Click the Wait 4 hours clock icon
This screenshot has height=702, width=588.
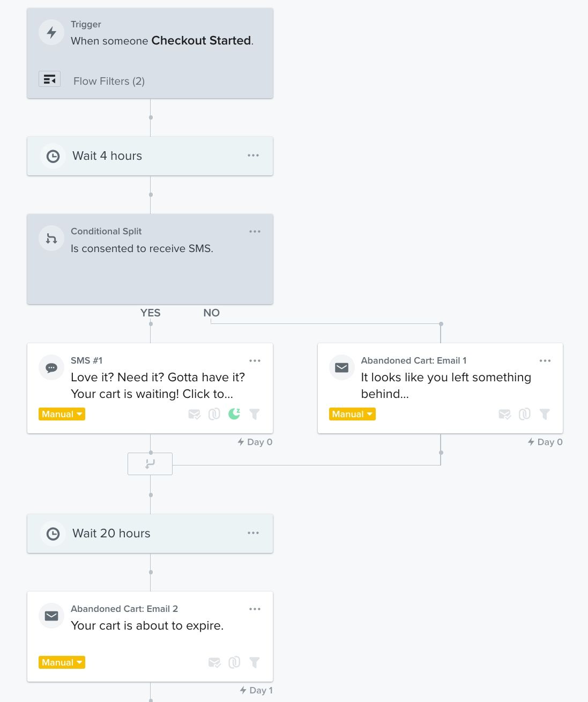point(53,156)
